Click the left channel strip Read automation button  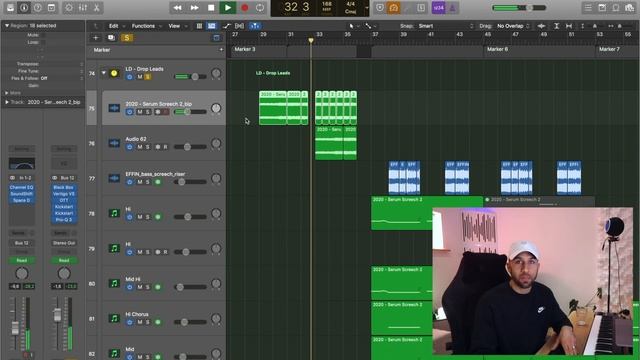pyautogui.click(x=22, y=260)
